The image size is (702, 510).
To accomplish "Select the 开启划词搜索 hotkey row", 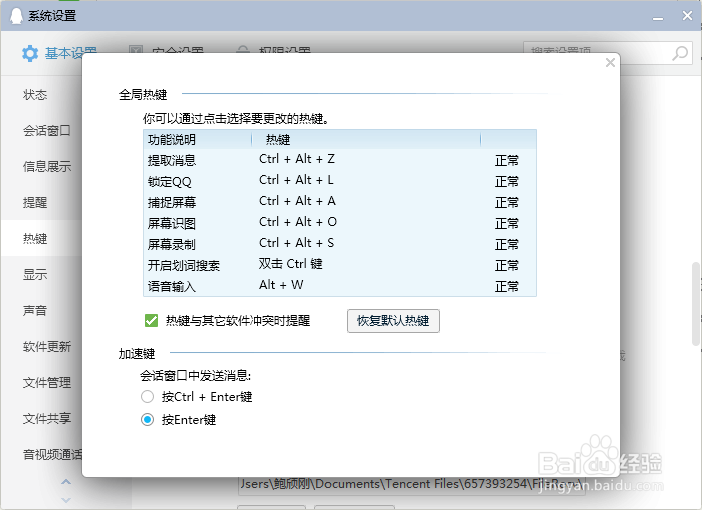I will click(340, 265).
